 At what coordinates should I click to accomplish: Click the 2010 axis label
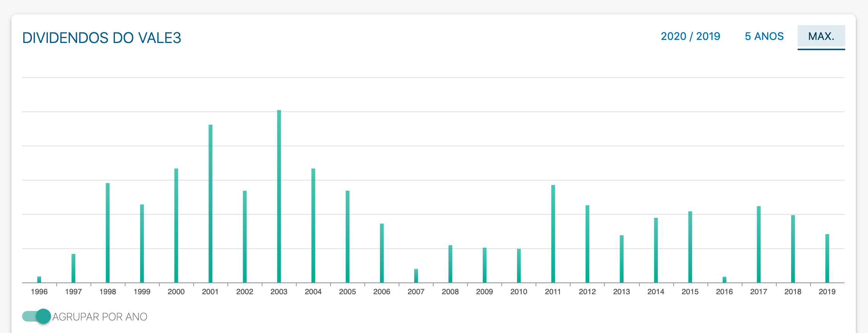pos(519,292)
